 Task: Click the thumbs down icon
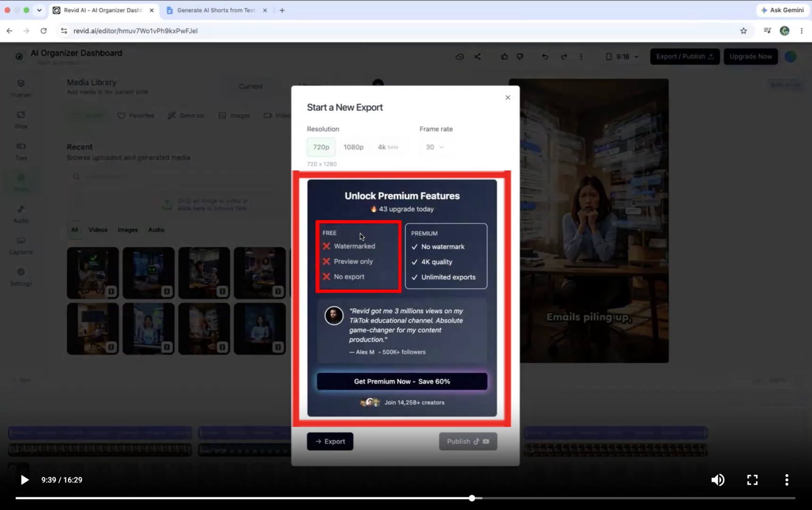(x=519, y=56)
